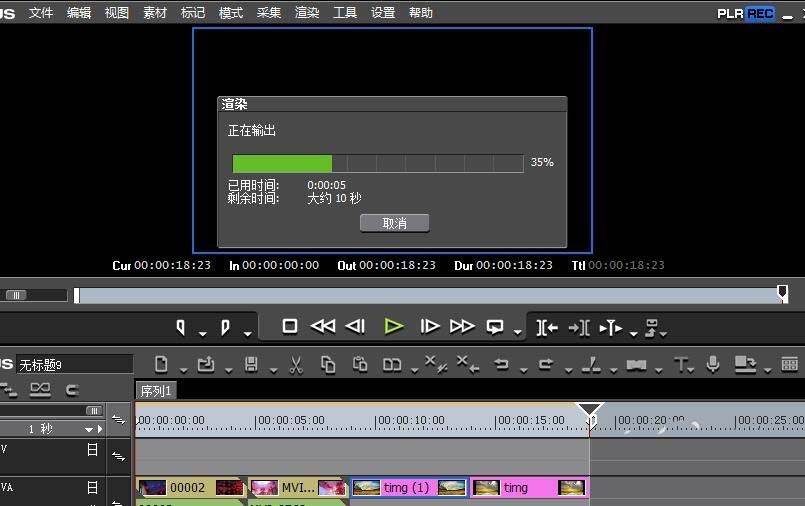Open the 设置 menu
Image resolution: width=805 pixels, height=506 pixels.
point(382,12)
